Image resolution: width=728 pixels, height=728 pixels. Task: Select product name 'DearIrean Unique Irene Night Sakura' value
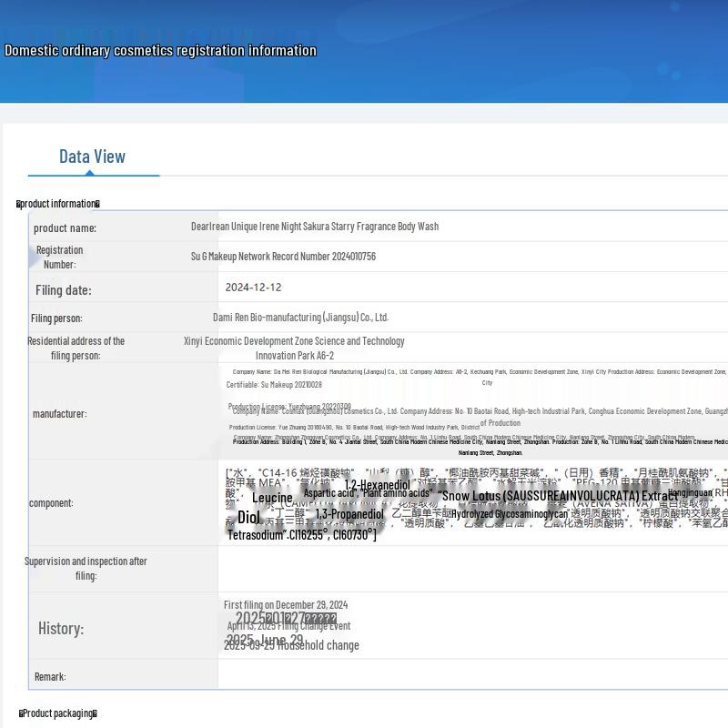[x=315, y=226]
